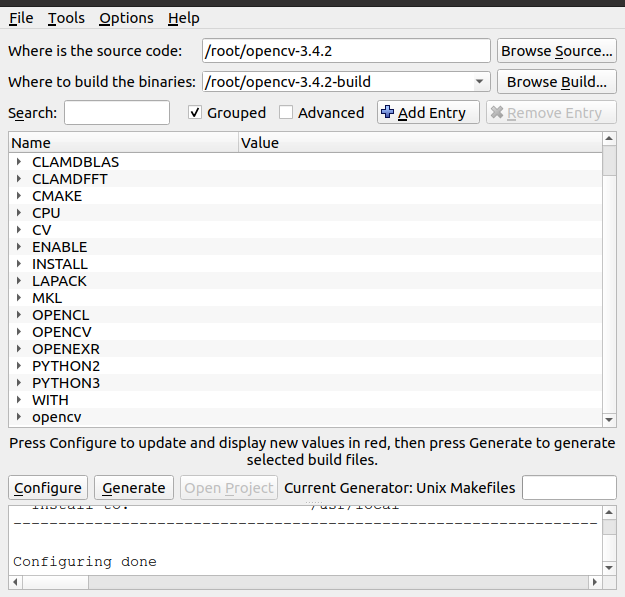The width and height of the screenshot is (625, 597).
Task: Open the Options menu
Action: pyautogui.click(x=126, y=18)
